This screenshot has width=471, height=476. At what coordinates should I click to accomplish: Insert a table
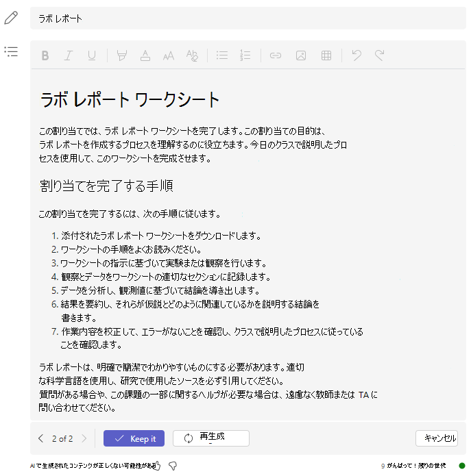[326, 55]
